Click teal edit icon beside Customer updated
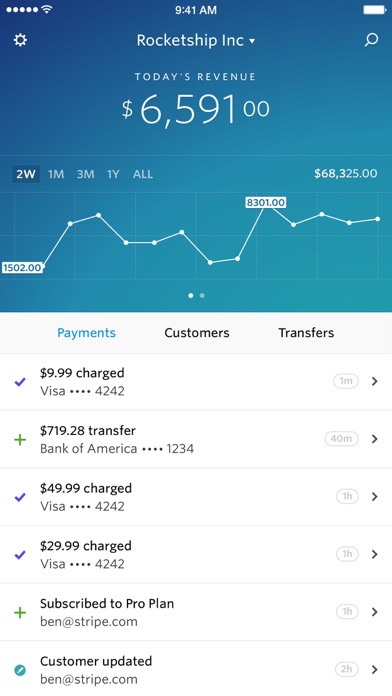 coord(20,670)
